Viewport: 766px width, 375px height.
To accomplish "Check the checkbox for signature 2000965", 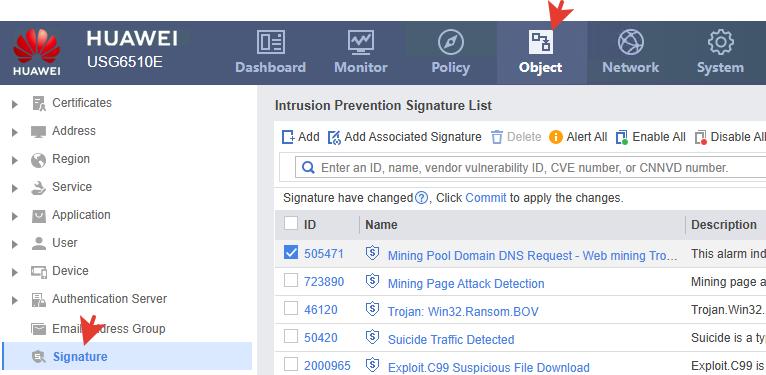I will 291,364.
